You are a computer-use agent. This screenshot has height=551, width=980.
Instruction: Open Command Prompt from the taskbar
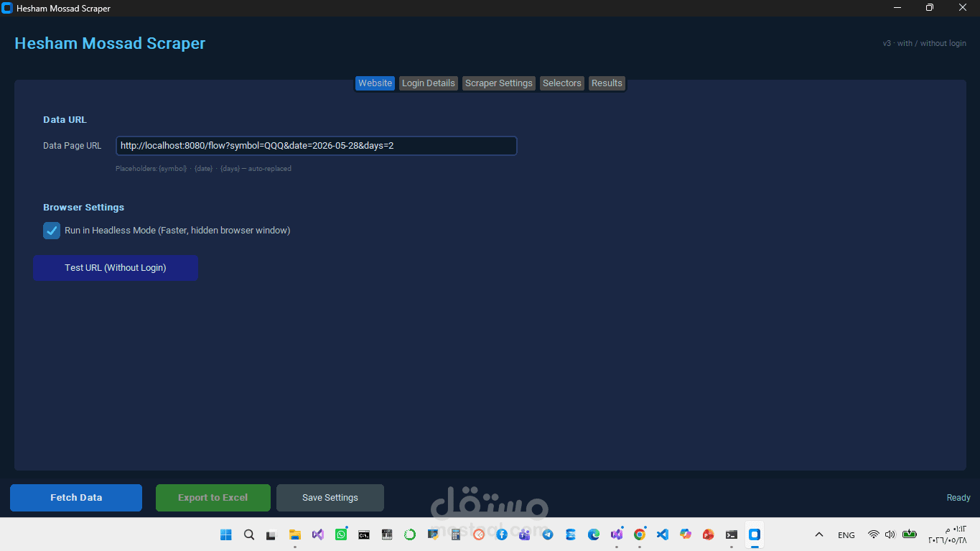tap(364, 534)
